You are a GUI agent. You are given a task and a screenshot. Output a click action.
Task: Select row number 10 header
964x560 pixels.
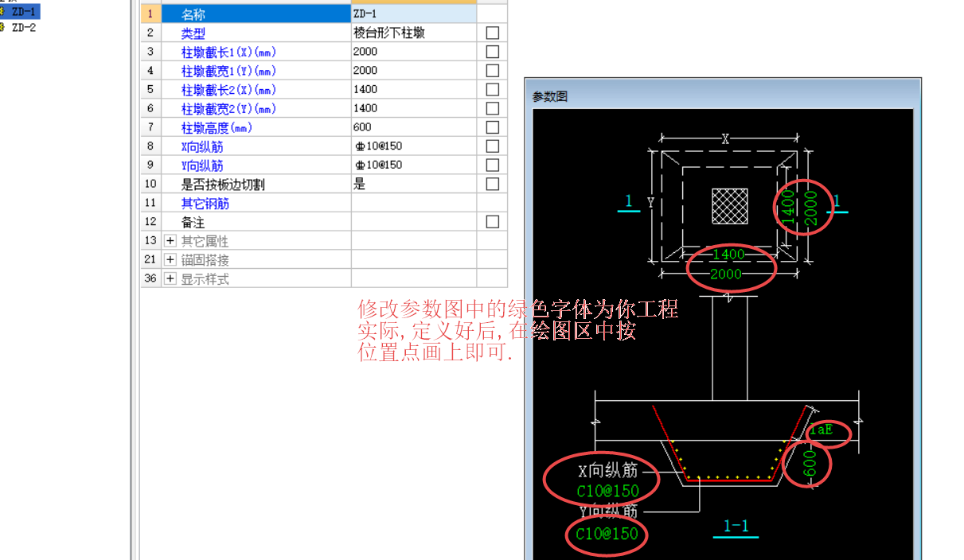point(150,184)
